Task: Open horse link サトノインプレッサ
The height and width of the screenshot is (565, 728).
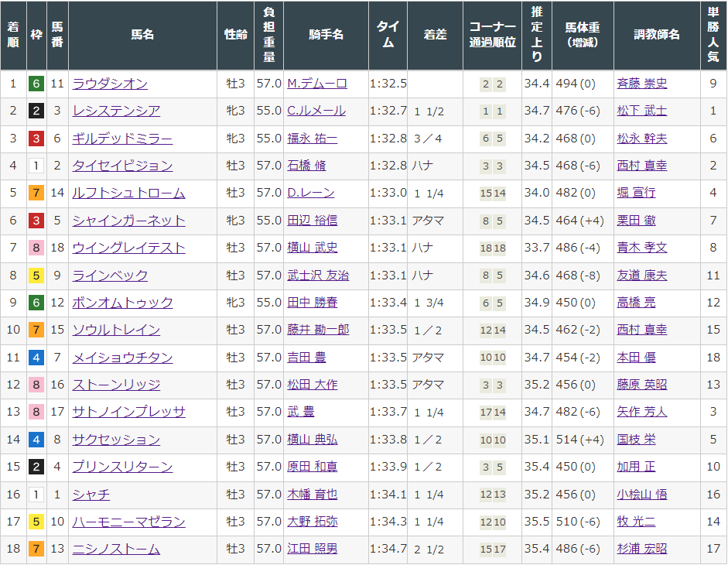Action: coord(129,412)
